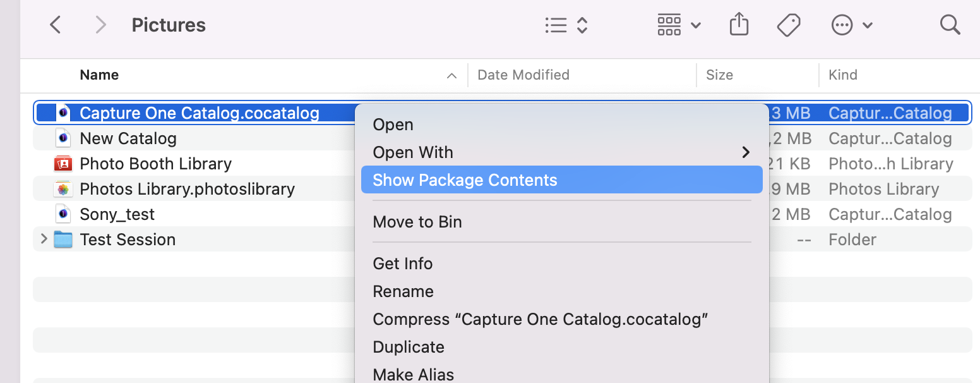
Task: Open the More actions ellipsis menu
Action: [852, 25]
